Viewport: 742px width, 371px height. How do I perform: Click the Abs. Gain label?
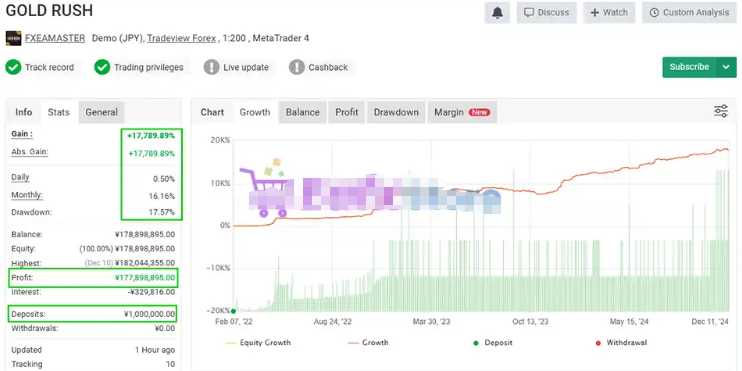(30, 152)
